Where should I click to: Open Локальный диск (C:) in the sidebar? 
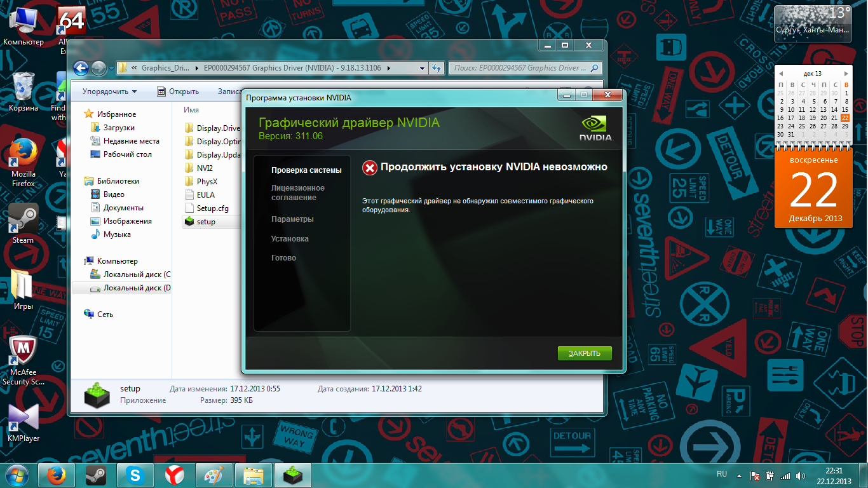[136, 274]
